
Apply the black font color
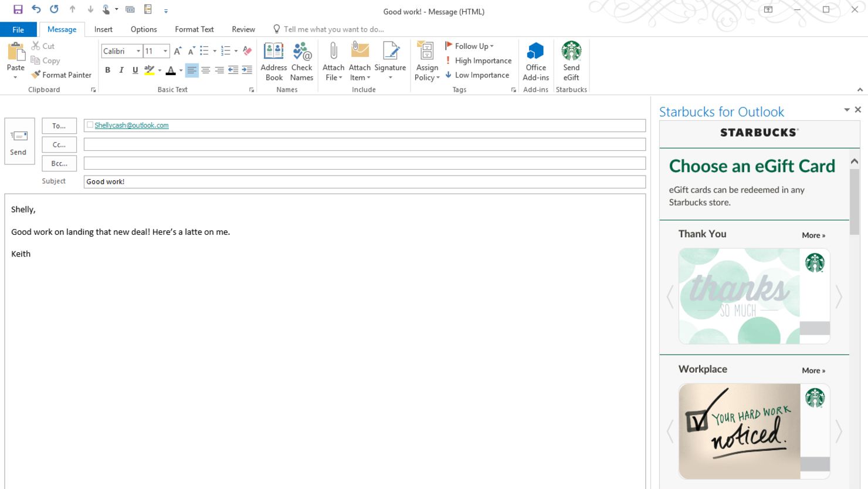coord(171,70)
